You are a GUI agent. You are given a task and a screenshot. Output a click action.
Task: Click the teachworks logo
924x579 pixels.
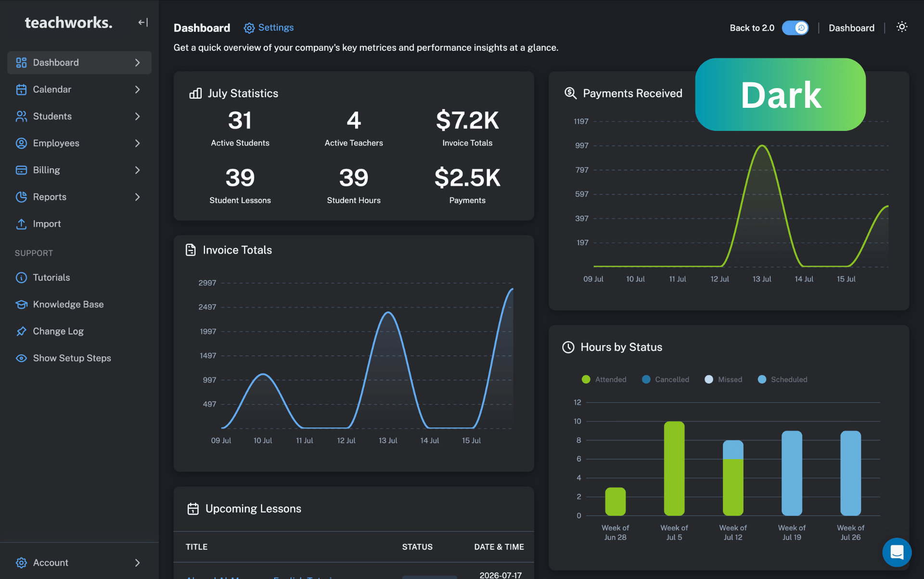point(68,23)
